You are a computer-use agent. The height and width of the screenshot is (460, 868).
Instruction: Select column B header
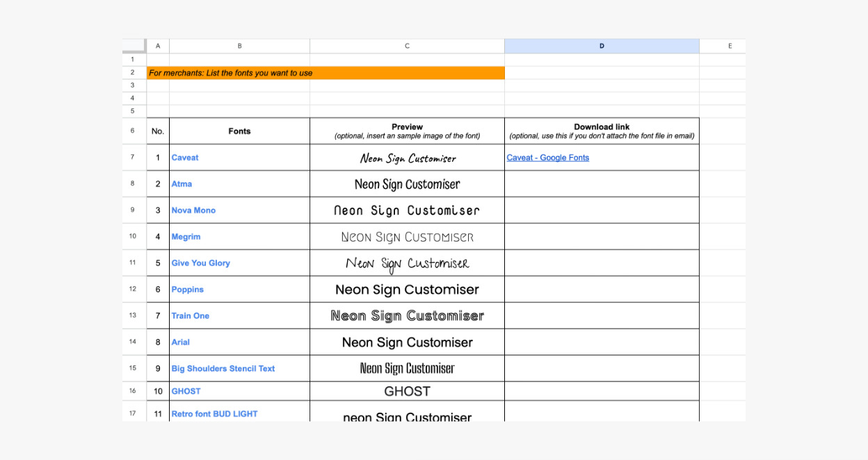point(239,46)
